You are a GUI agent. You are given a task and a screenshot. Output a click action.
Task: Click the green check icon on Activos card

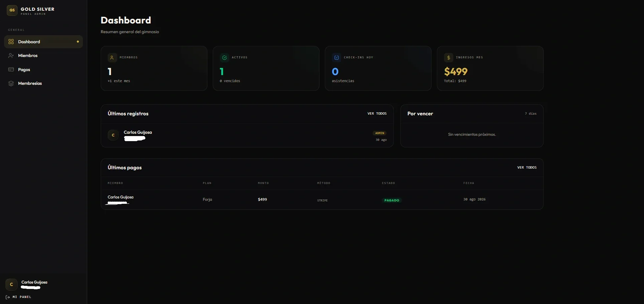pos(224,58)
